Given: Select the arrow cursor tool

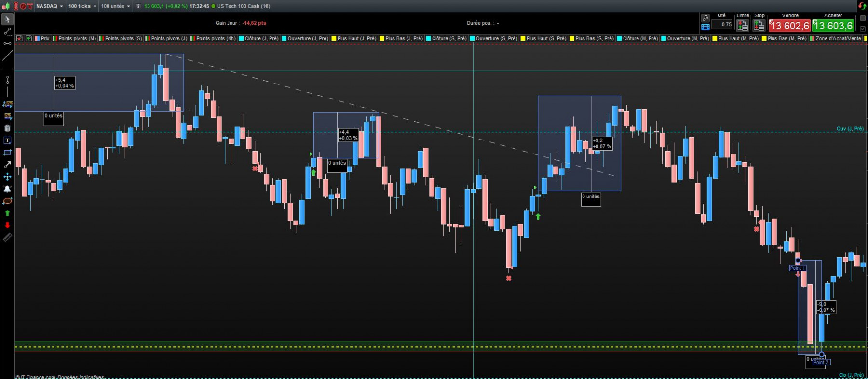Looking at the screenshot, I should (7, 19).
